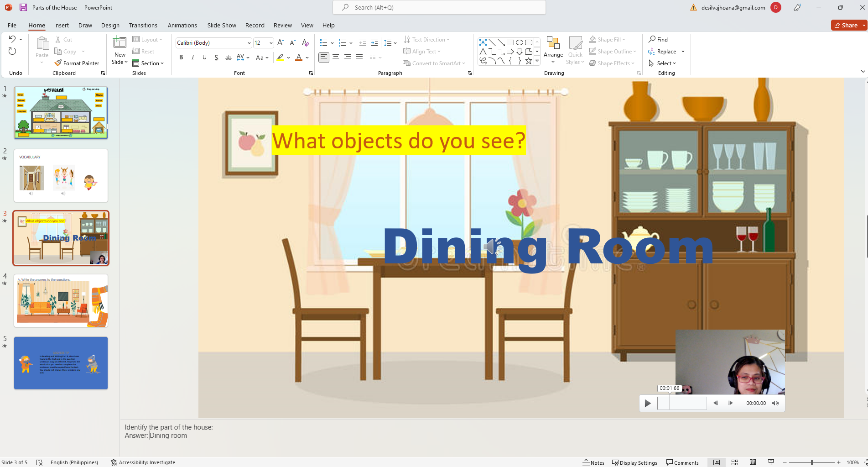Viewport: 868px width, 467px height.
Task: Expand the Section dropdown
Action: (148, 63)
